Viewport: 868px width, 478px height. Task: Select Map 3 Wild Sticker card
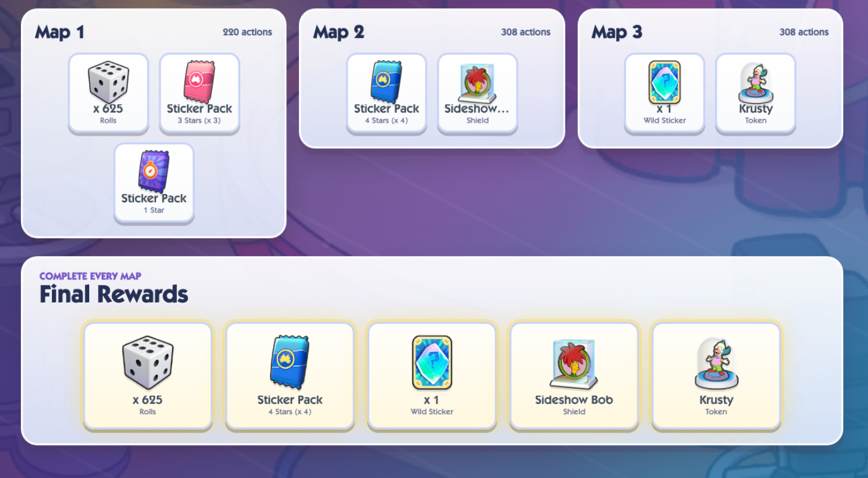tap(664, 93)
